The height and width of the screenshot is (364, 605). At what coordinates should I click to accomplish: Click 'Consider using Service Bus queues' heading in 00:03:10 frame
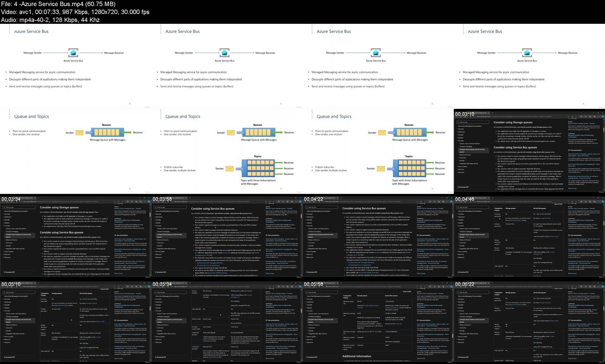tap(515, 147)
